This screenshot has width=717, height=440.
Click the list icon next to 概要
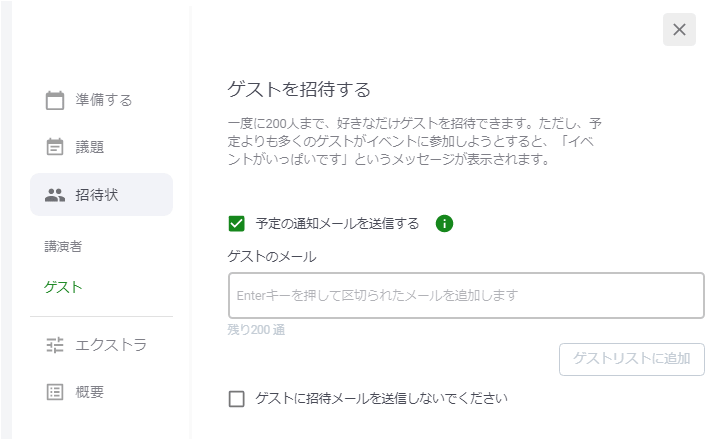click(55, 392)
